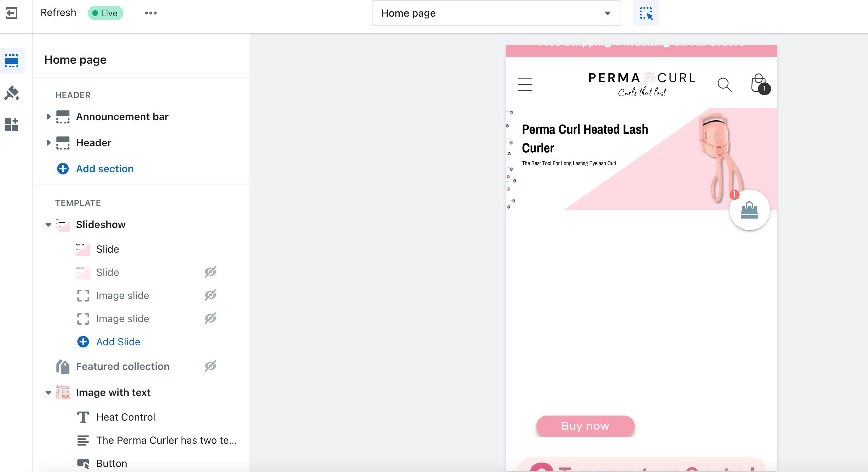
Task: Click the Image with text thumbnail icon
Action: [63, 392]
